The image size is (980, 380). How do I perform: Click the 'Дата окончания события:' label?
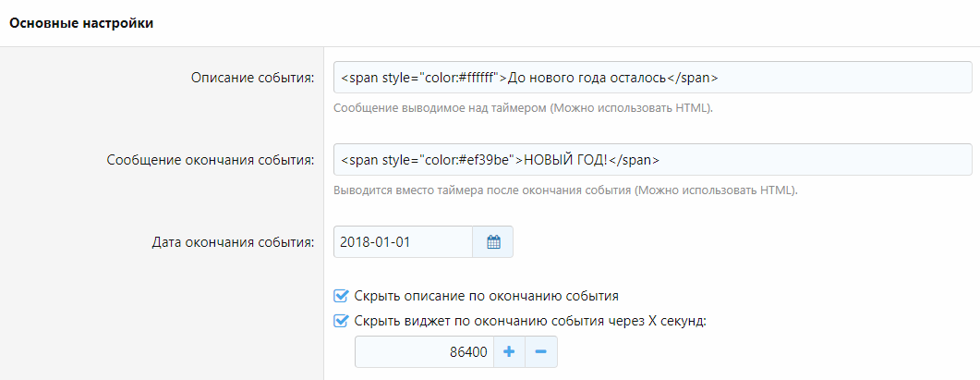coord(233,242)
